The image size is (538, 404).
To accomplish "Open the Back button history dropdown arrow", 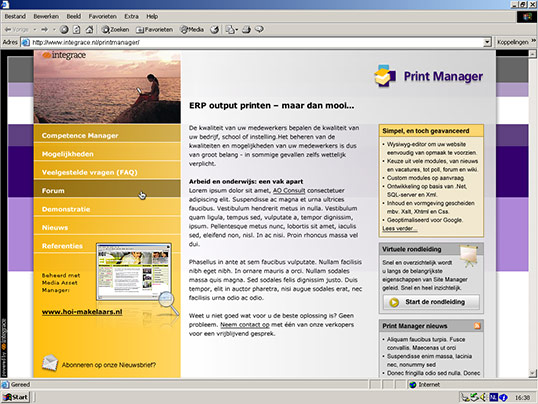I will coord(35,30).
